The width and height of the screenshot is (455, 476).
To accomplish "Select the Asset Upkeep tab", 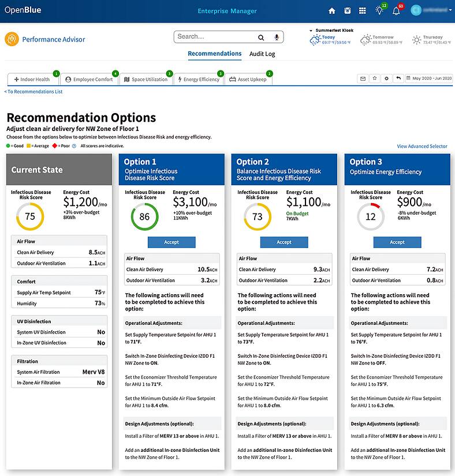I will 248,79.
